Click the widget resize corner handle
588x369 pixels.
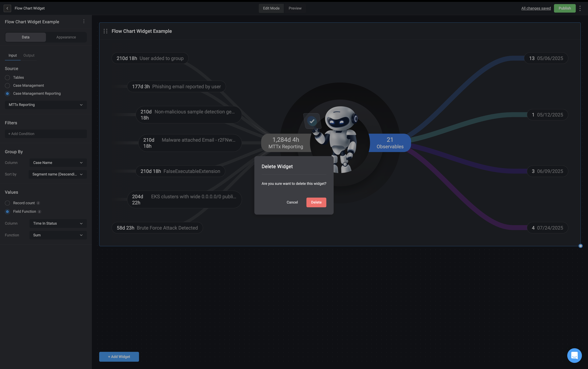(x=581, y=246)
